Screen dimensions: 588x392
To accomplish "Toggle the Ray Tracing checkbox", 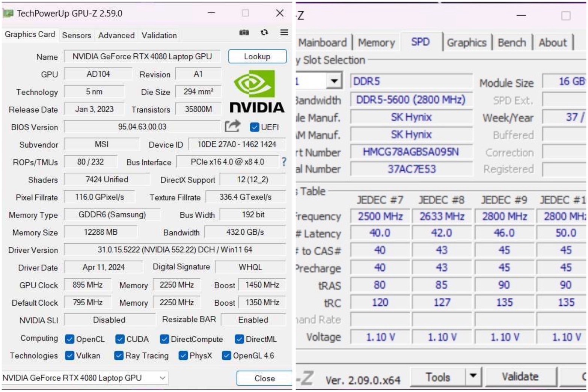I will [119, 355].
